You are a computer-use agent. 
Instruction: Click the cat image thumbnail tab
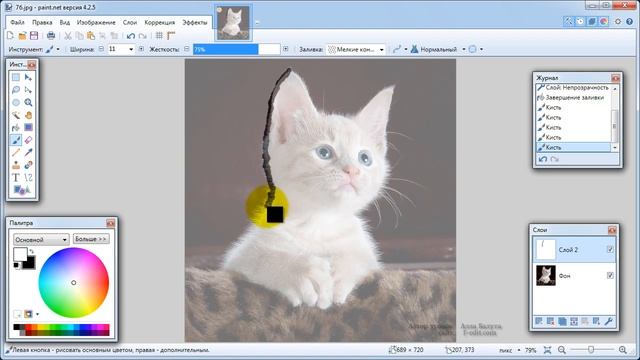[x=233, y=23]
